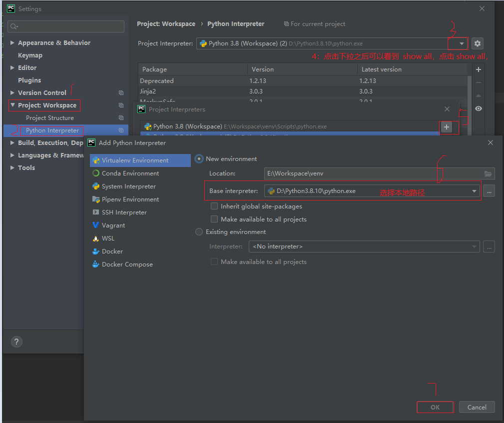The image size is (504, 423).
Task: Select Conda Environment option
Action: [140, 173]
